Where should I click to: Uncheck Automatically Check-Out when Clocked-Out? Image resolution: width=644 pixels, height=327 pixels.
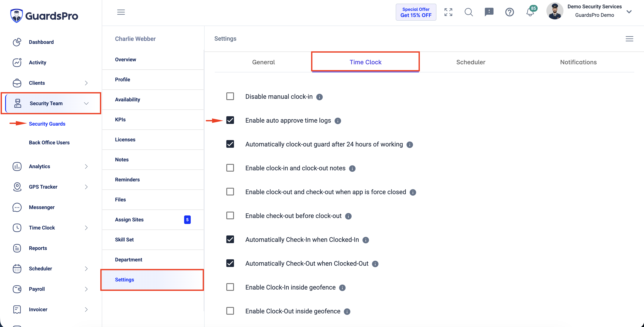coord(230,263)
